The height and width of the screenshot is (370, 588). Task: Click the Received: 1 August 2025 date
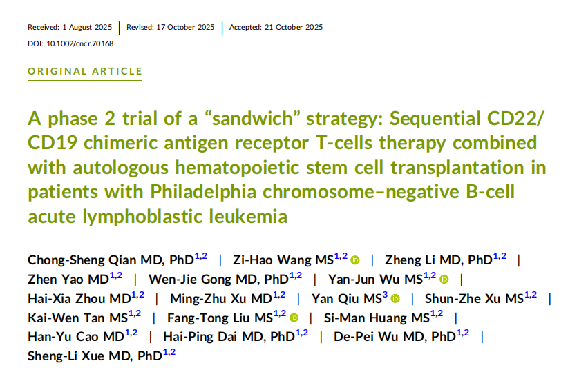tap(70, 27)
